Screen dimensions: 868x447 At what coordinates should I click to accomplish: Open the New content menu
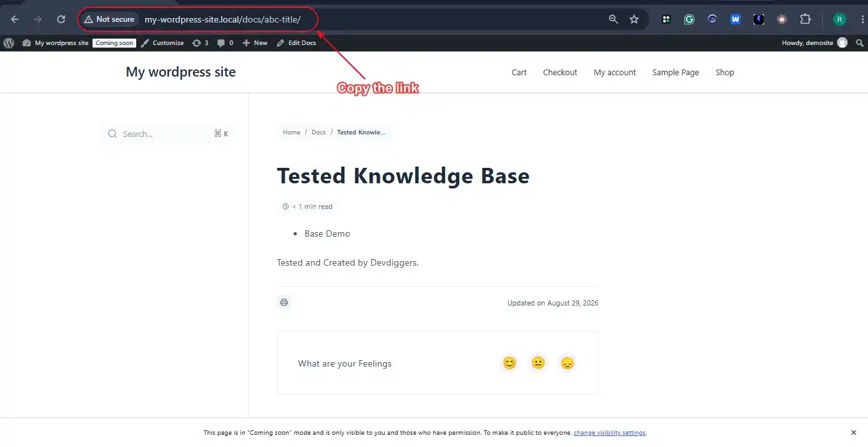pyautogui.click(x=255, y=43)
